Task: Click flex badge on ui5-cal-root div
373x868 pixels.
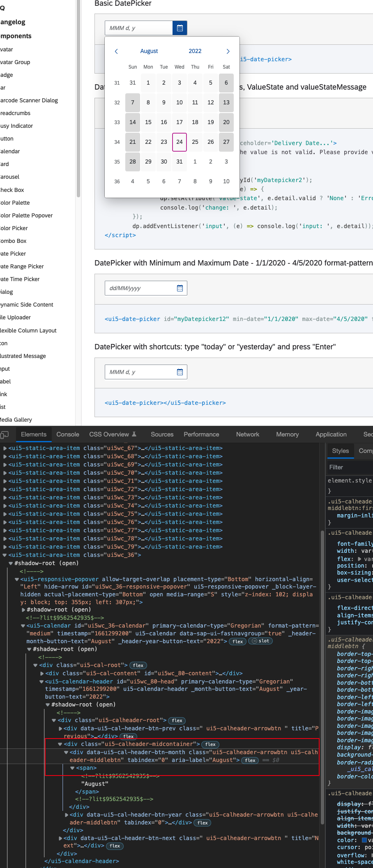Action: [138, 665]
